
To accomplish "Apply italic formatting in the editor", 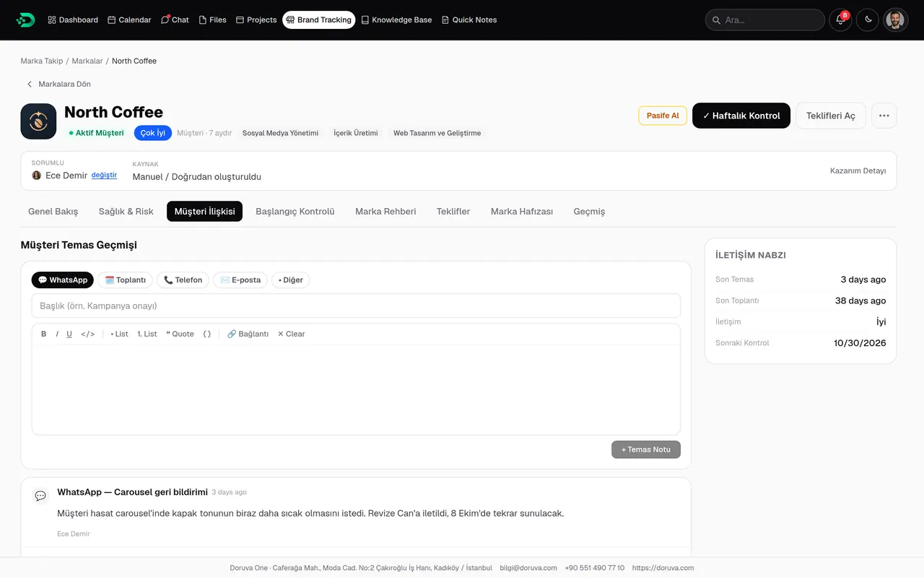I will coord(57,334).
